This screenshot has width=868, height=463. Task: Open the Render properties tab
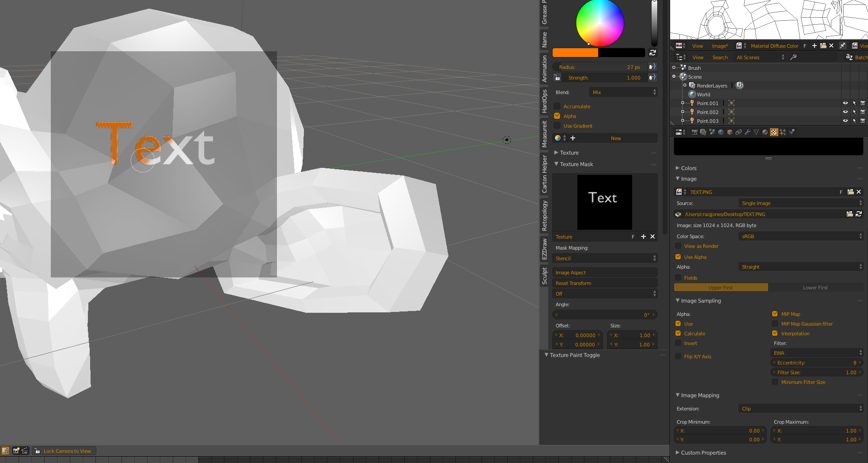694,132
